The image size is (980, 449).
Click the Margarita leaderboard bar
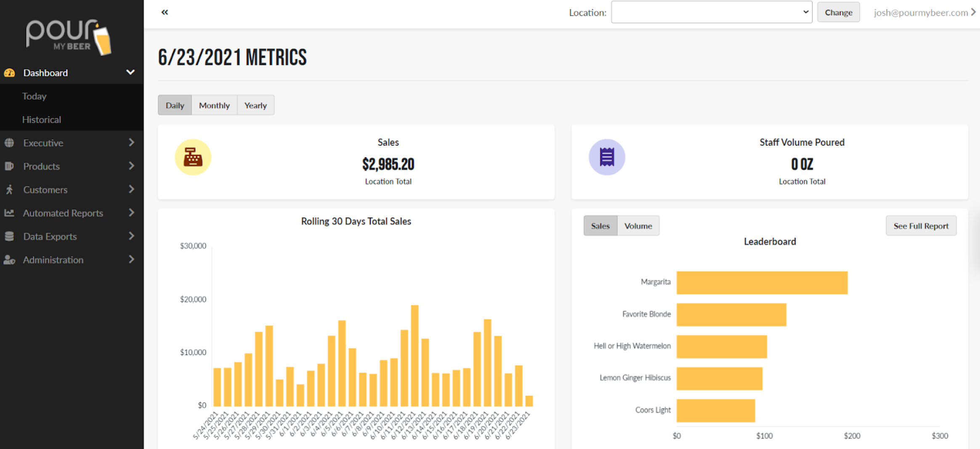(x=762, y=283)
